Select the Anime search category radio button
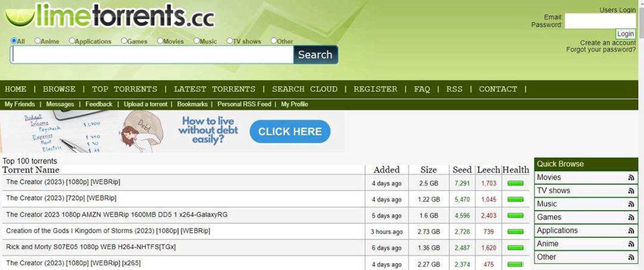Viewport: 644px width, 270px height. coord(38,41)
